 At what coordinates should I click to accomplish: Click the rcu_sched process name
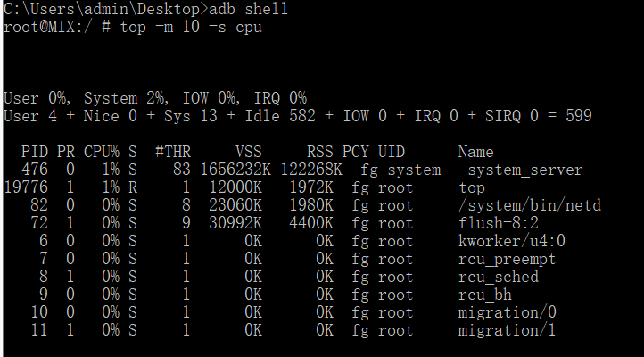[498, 277]
